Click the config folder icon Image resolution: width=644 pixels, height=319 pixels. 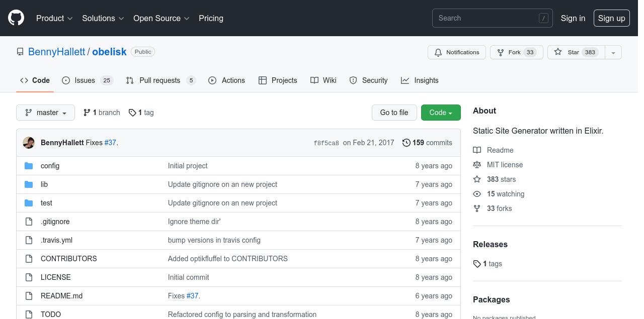click(x=29, y=166)
